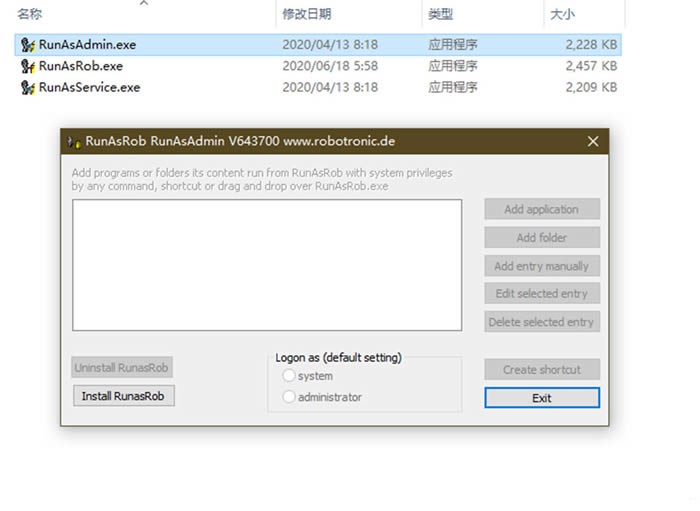Click Edit selected entry button

pyautogui.click(x=542, y=294)
